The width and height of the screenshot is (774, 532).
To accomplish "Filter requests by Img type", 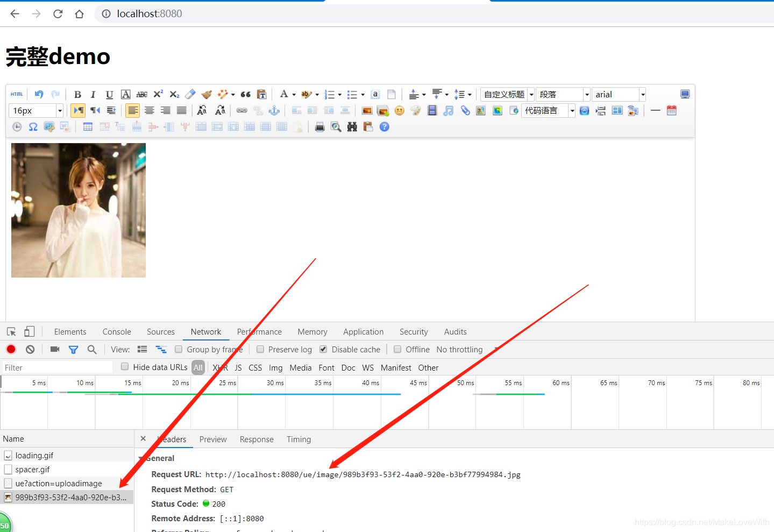I will coord(275,368).
